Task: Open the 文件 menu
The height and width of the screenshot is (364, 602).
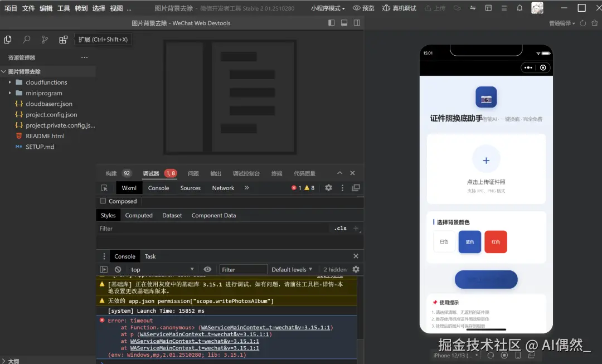Action: tap(28, 8)
